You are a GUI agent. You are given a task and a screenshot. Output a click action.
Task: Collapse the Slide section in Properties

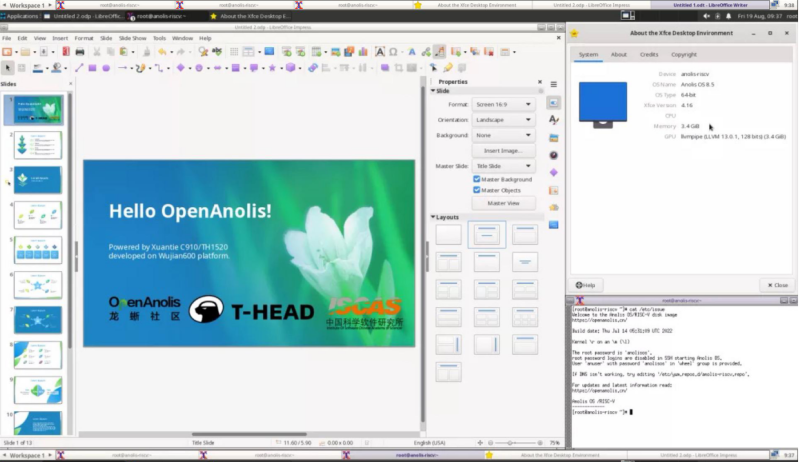433,91
